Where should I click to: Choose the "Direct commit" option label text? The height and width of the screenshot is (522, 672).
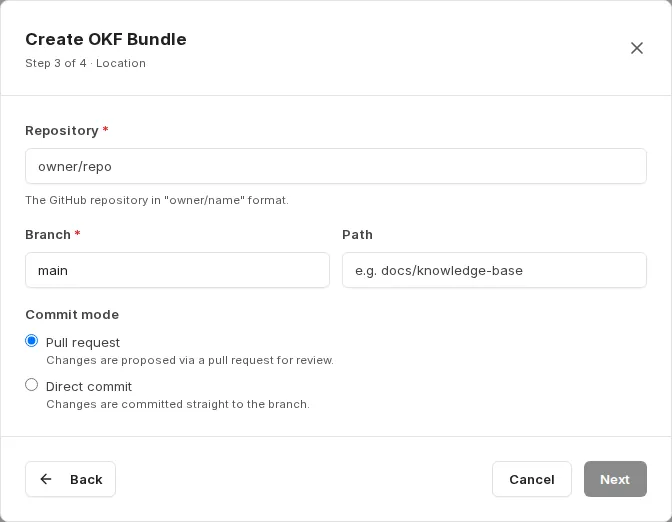(89, 387)
